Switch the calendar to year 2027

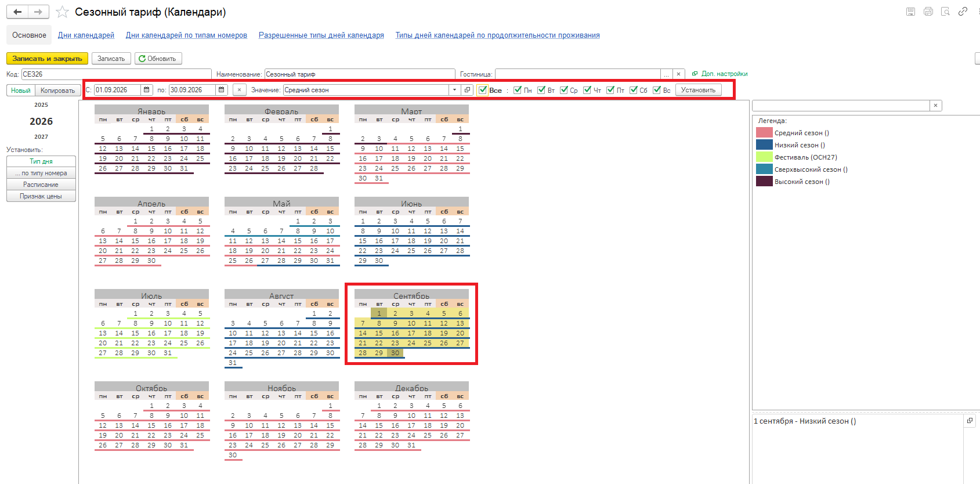click(x=41, y=137)
